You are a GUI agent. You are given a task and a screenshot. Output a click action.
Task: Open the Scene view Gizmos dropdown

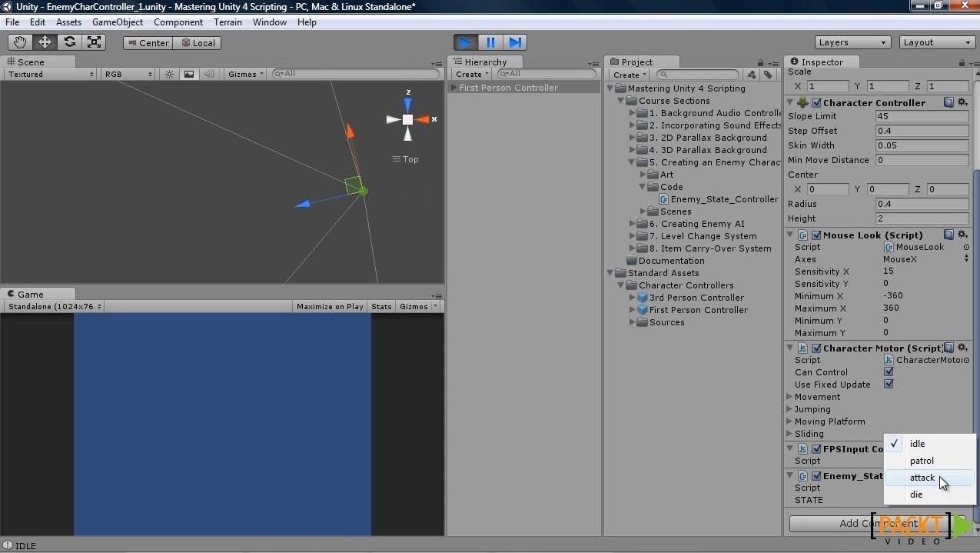coord(246,74)
